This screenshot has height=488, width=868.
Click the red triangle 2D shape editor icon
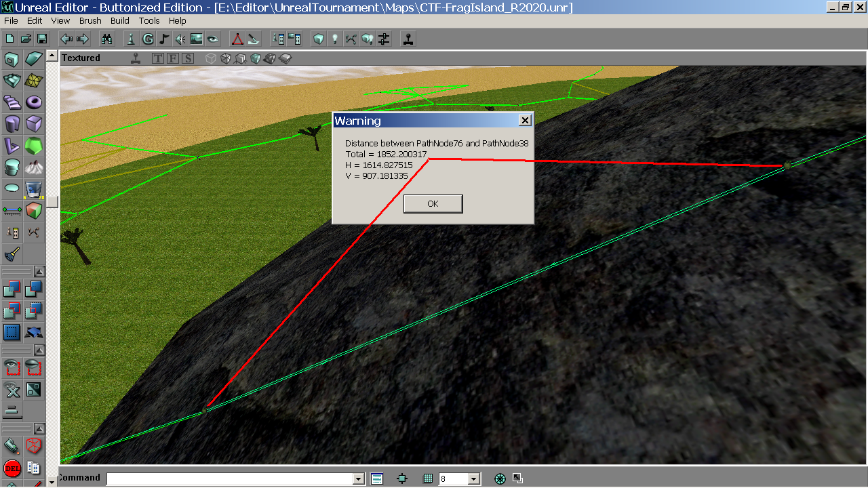237,39
